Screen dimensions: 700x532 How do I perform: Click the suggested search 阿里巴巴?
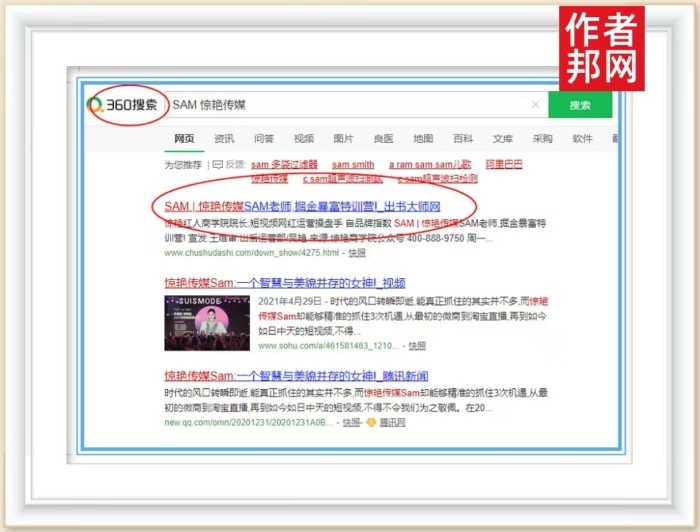tap(504, 164)
